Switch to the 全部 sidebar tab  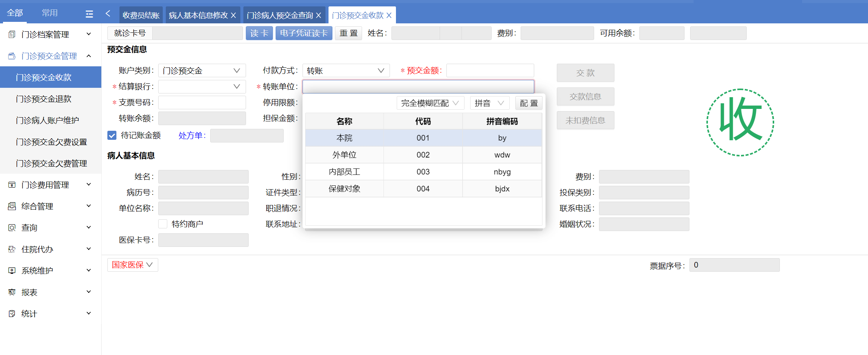click(15, 13)
